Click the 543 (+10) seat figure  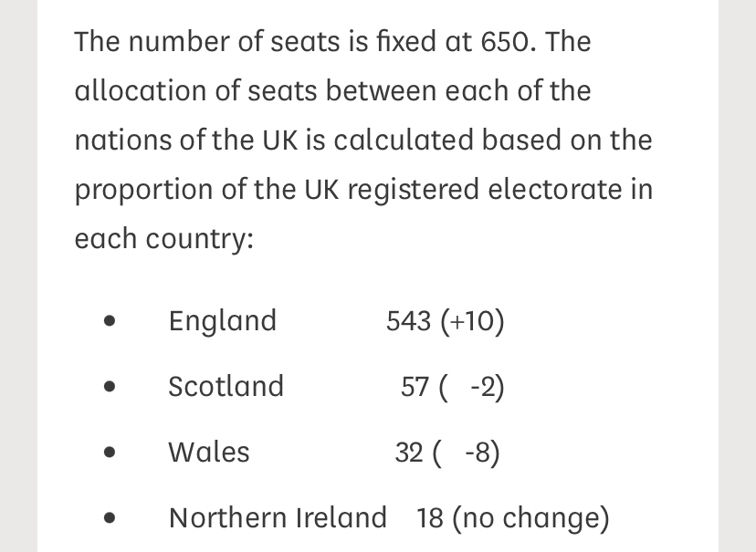coord(445,321)
